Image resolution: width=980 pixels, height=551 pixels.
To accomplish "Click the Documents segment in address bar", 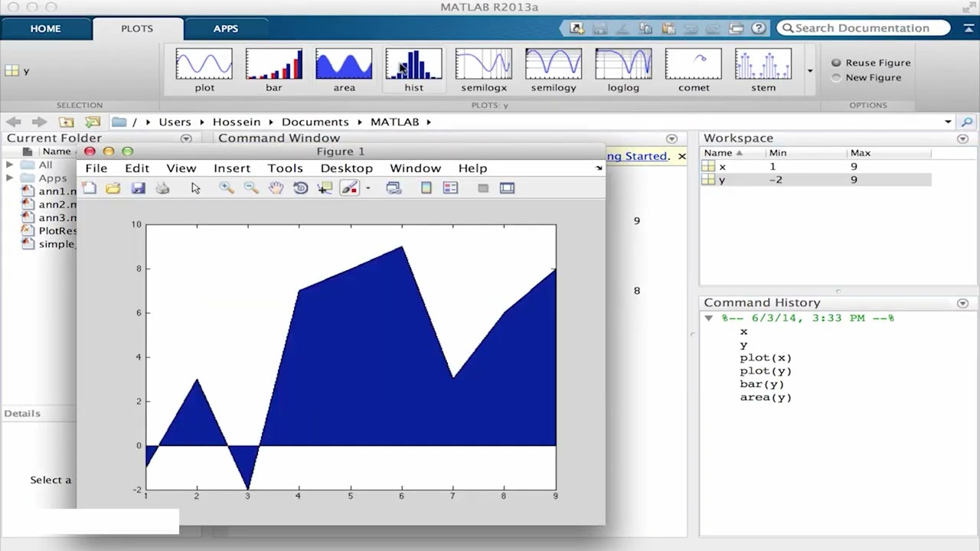I will click(x=315, y=122).
